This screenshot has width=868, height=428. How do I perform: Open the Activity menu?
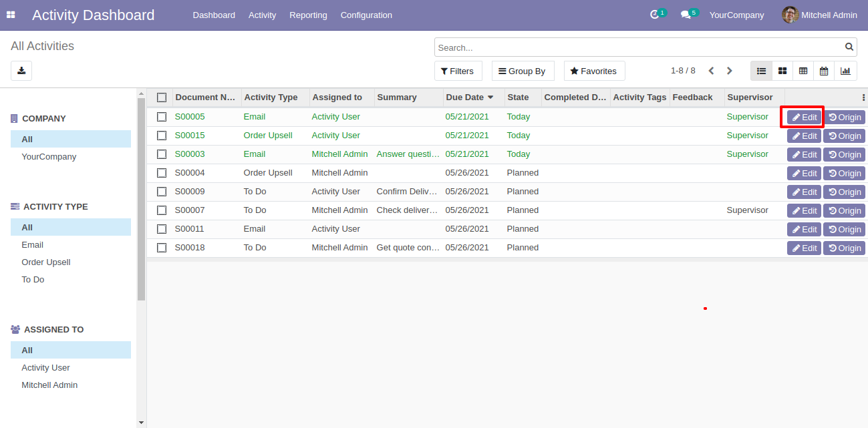(x=262, y=15)
